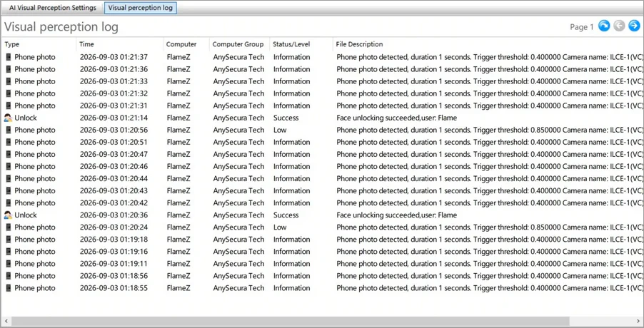Click phone icon of 01:21:32 entry
The width and height of the screenshot is (644, 328).
(9, 93)
